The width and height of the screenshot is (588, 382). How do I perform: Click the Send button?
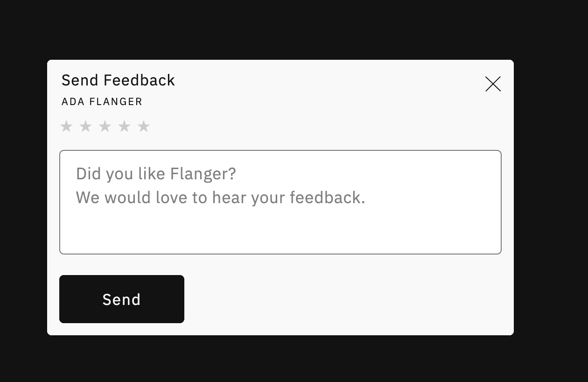[122, 299]
